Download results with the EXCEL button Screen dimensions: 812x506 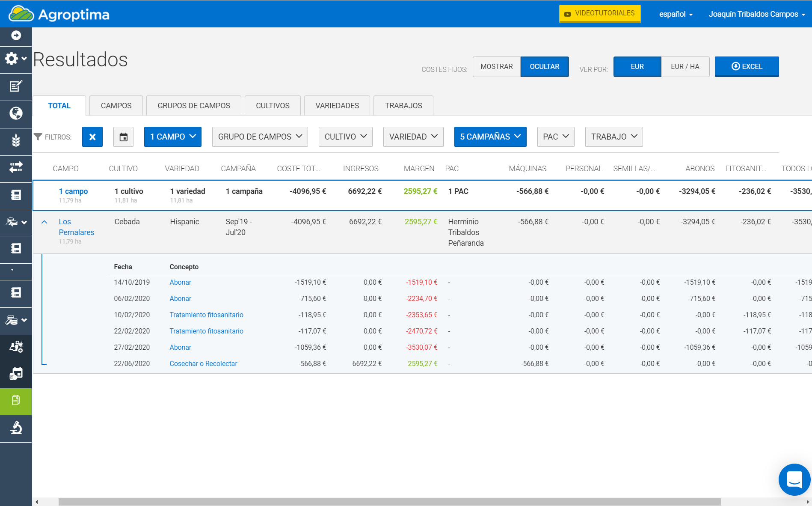(x=747, y=67)
